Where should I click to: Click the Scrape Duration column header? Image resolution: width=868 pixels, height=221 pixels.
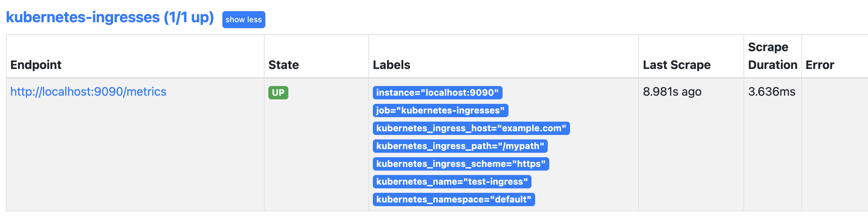772,56
